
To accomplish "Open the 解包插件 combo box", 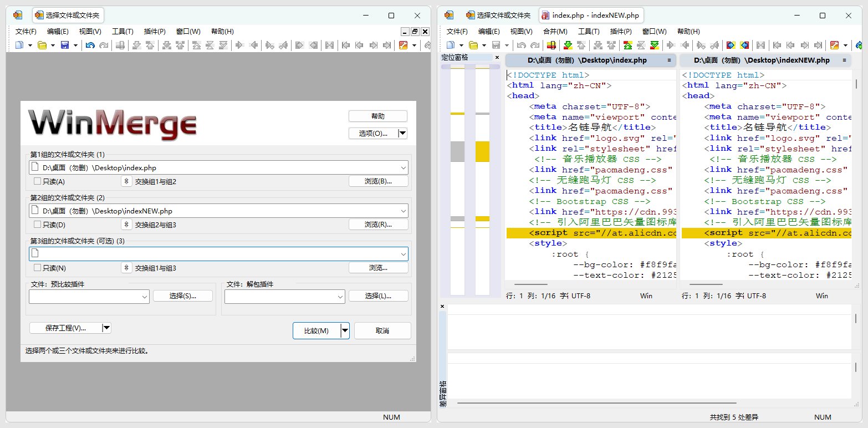I will [x=284, y=297].
